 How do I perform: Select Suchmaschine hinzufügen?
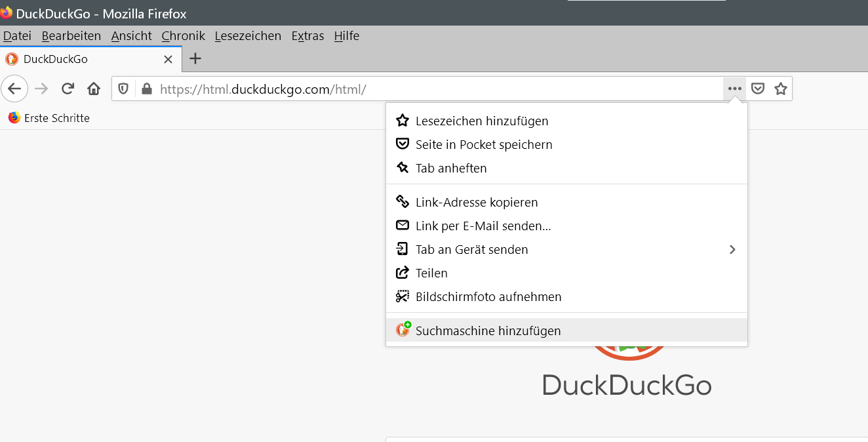[488, 331]
